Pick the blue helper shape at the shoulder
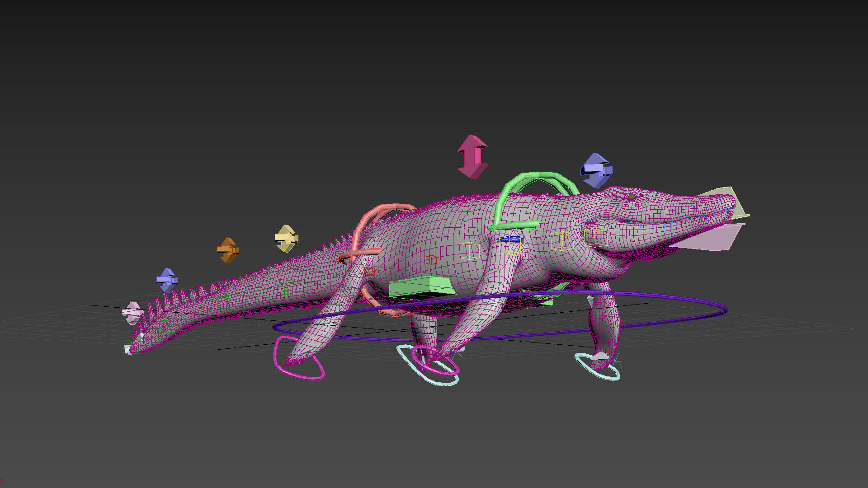The height and width of the screenshot is (488, 868). 511,239
